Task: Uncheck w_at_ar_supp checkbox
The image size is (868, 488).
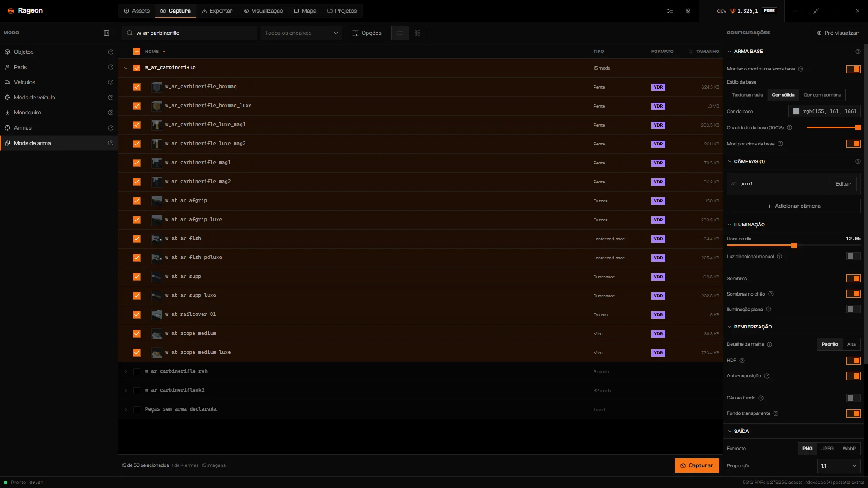Action: pyautogui.click(x=137, y=277)
